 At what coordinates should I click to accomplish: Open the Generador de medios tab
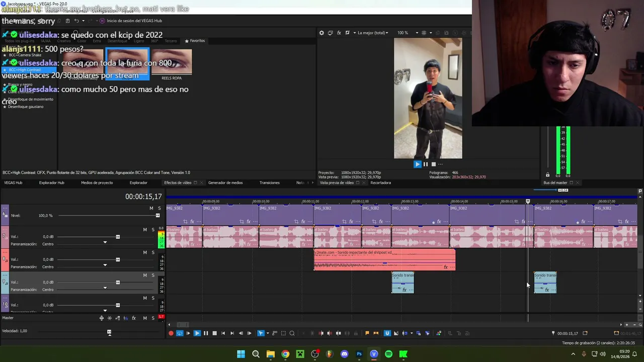point(225,183)
